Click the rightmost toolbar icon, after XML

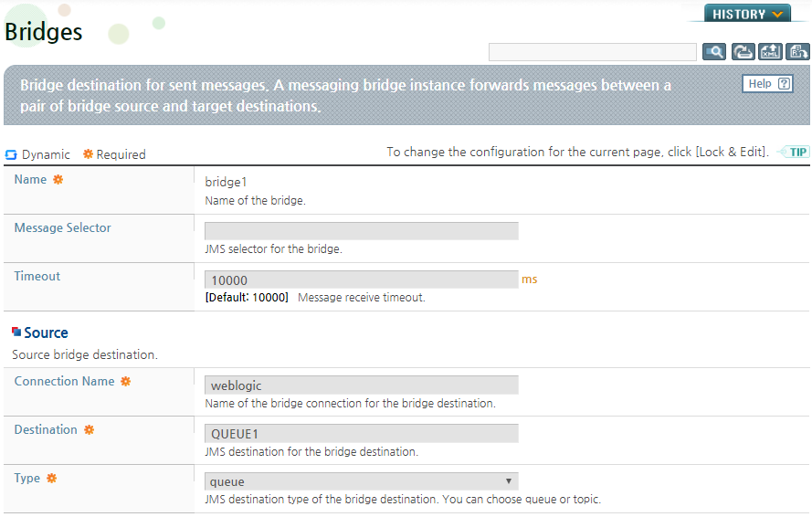coord(797,52)
